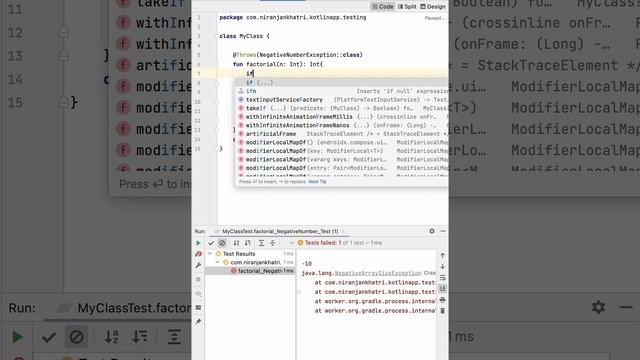Screen dimensions: 640x360
Task: Choose the 'if (...)' completion suggestion
Action: point(341,82)
